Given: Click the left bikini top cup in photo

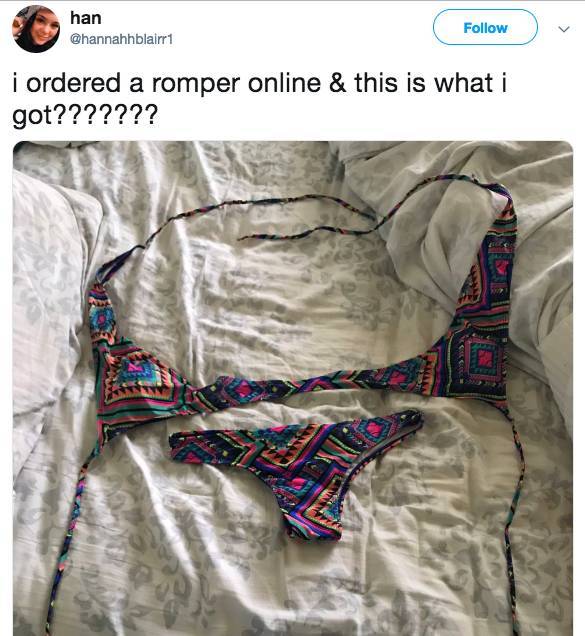Looking at the screenshot, I should (136, 365).
